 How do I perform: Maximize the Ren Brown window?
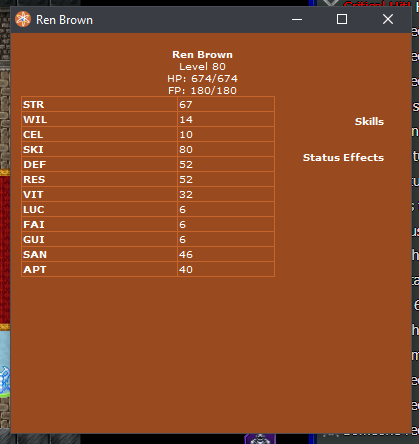342,19
